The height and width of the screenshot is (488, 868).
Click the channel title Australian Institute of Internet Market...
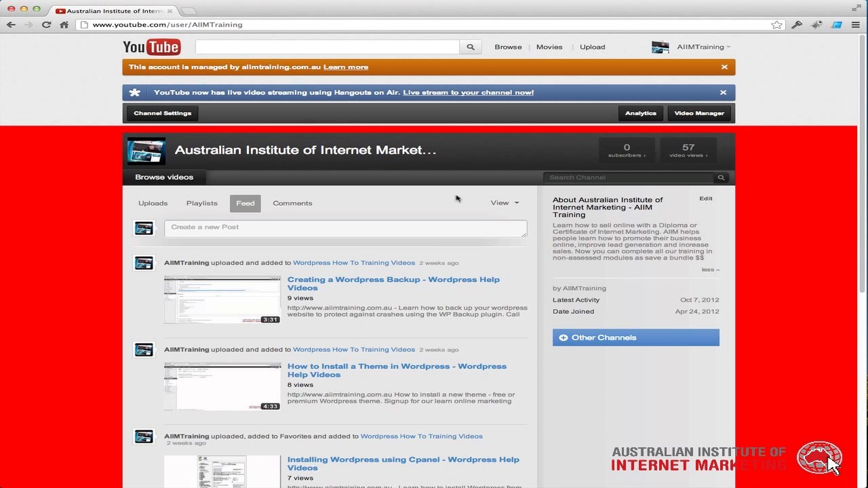tap(305, 150)
